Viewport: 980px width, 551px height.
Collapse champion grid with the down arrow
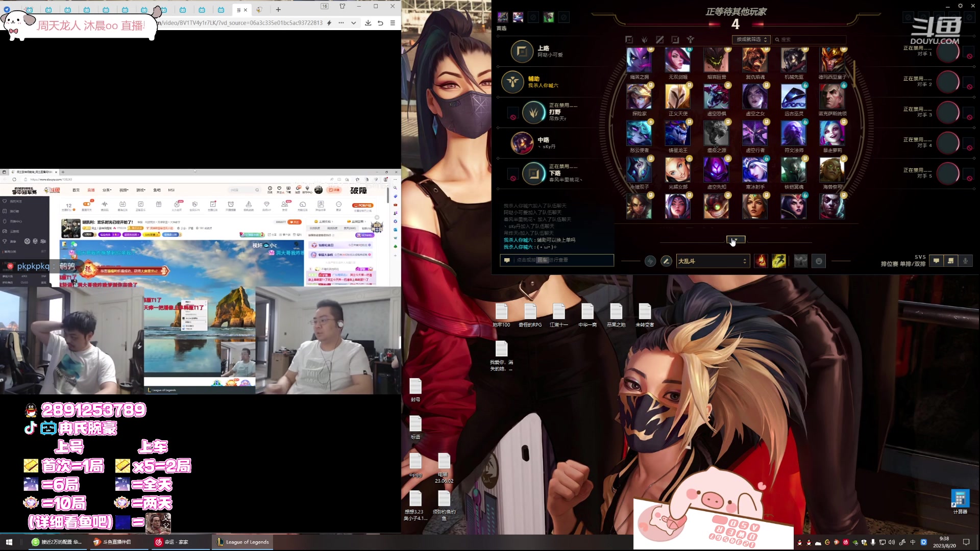click(x=736, y=240)
